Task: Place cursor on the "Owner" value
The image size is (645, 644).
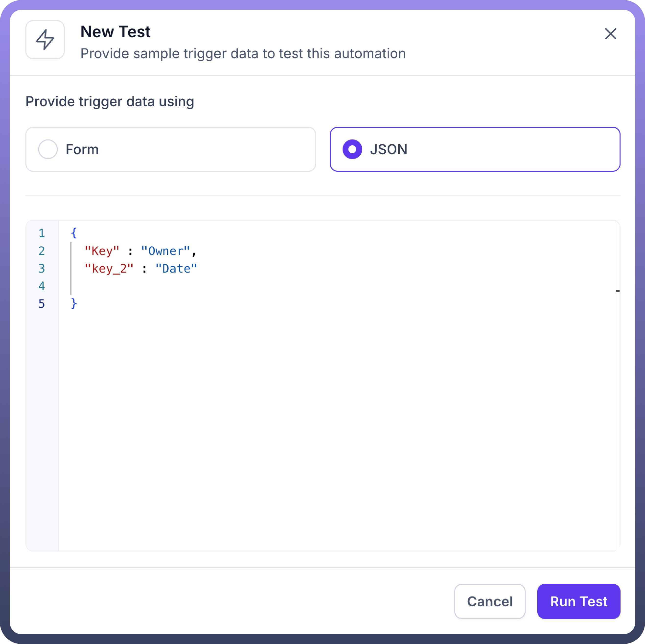Action: click(166, 251)
